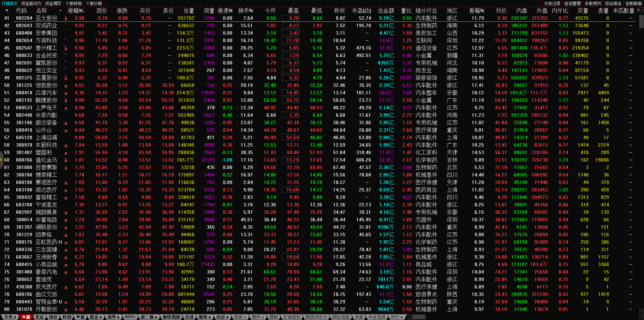644x320 pixels.
Task: Expand the 基金 tab dropdown
Action: [95, 317]
